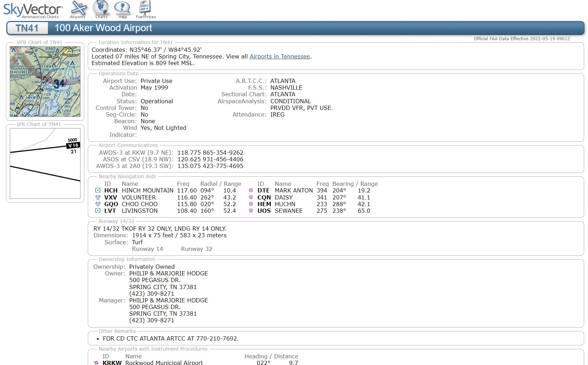The image size is (588, 365).
Task: Open the LVT Livingston navaid link
Action: [x=110, y=211]
